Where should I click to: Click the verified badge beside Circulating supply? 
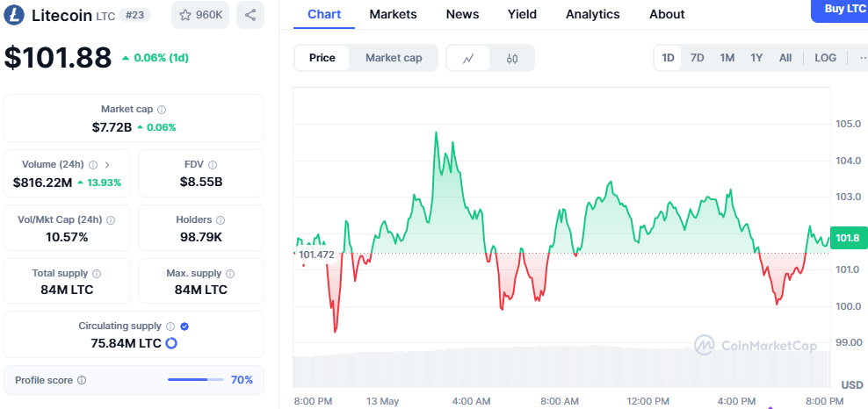click(184, 326)
